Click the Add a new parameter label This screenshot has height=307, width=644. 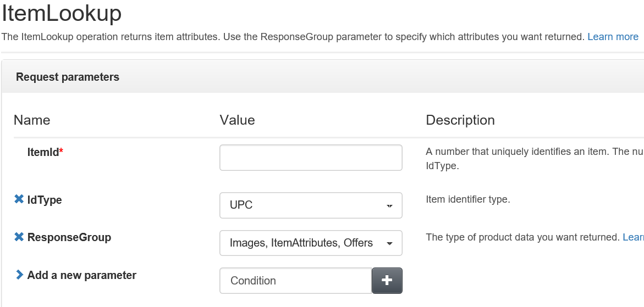(x=82, y=275)
